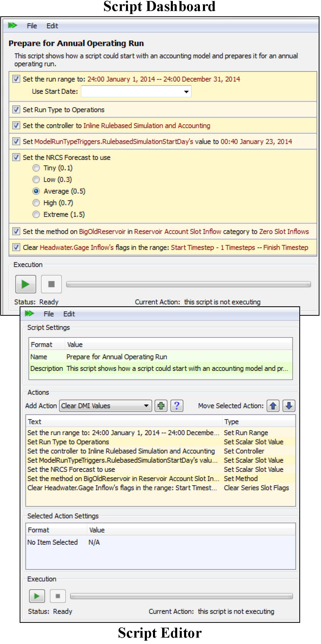
Task: Click the Script Editor stop button
Action: pos(58,596)
